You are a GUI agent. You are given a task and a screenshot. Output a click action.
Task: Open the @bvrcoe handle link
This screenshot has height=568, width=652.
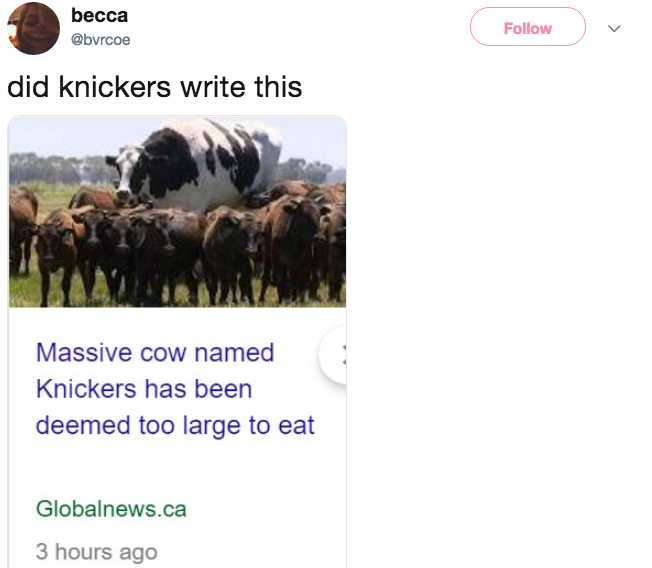click(100, 40)
